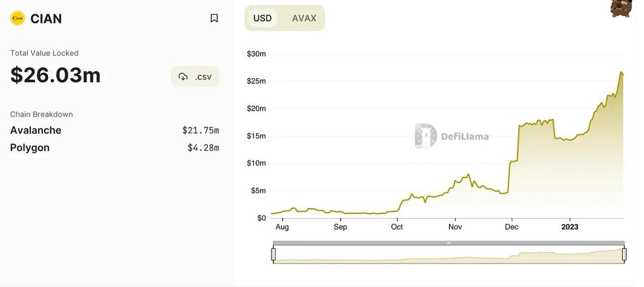Click the left range slider handle

[273, 254]
